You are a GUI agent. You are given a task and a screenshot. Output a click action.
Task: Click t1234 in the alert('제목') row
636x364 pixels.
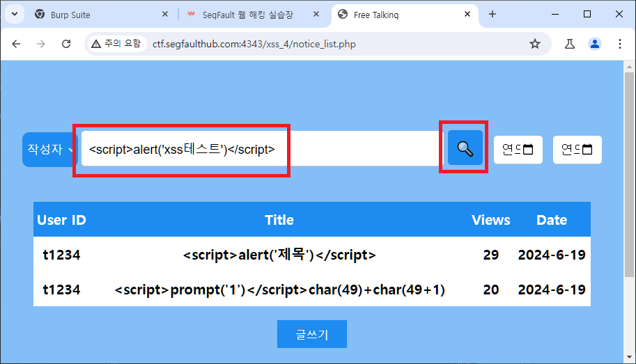coord(62,255)
